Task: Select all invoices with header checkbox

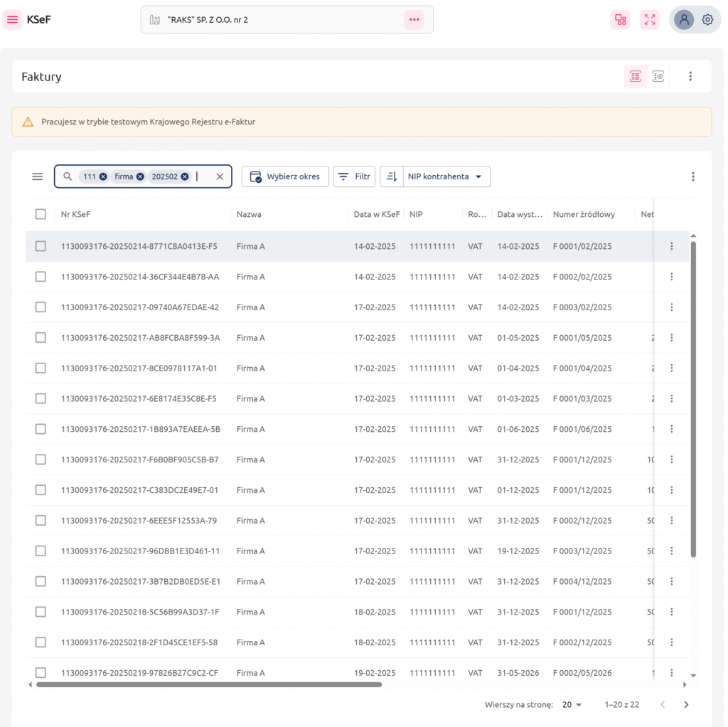Action: click(x=41, y=214)
